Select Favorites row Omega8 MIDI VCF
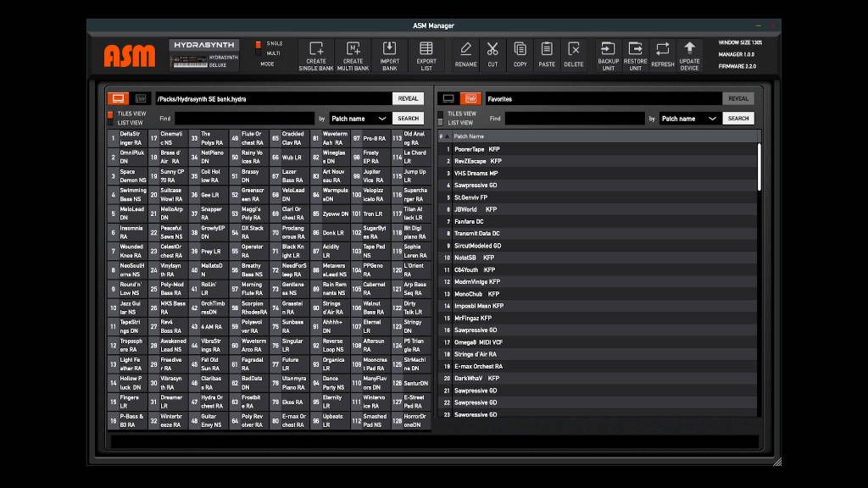The width and height of the screenshot is (868, 488). pyautogui.click(x=597, y=342)
